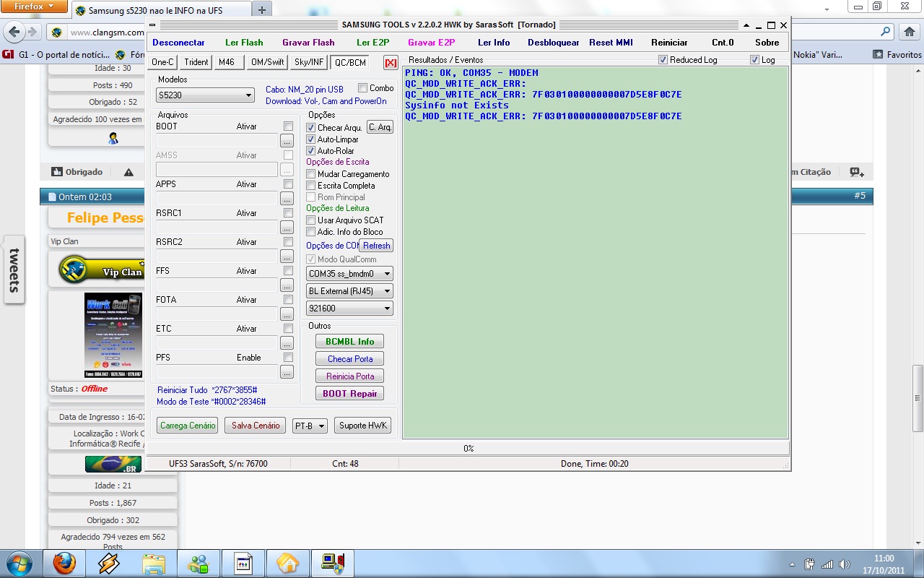Click the multi-quote icon in forum post
Viewport: 924px width, 578px height.
coord(856,172)
